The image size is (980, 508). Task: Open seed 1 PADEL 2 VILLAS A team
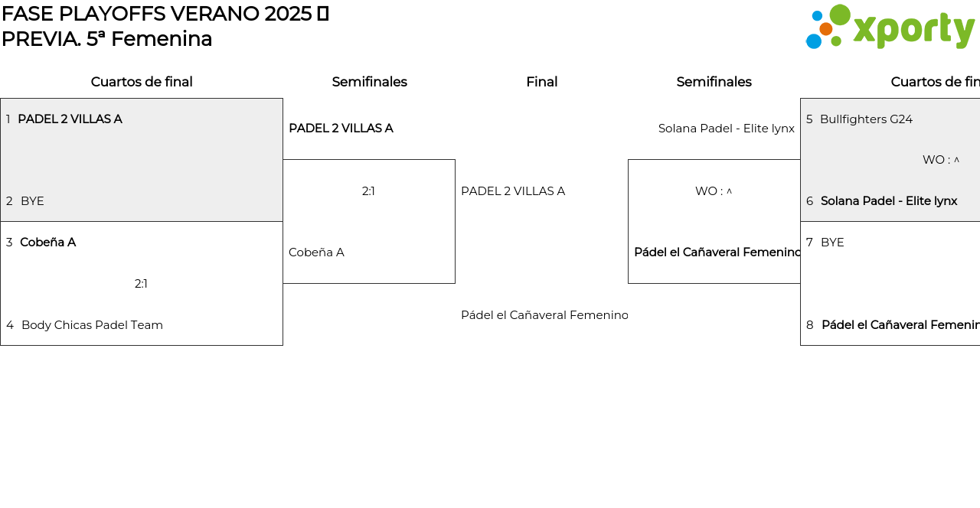pyautogui.click(x=70, y=119)
